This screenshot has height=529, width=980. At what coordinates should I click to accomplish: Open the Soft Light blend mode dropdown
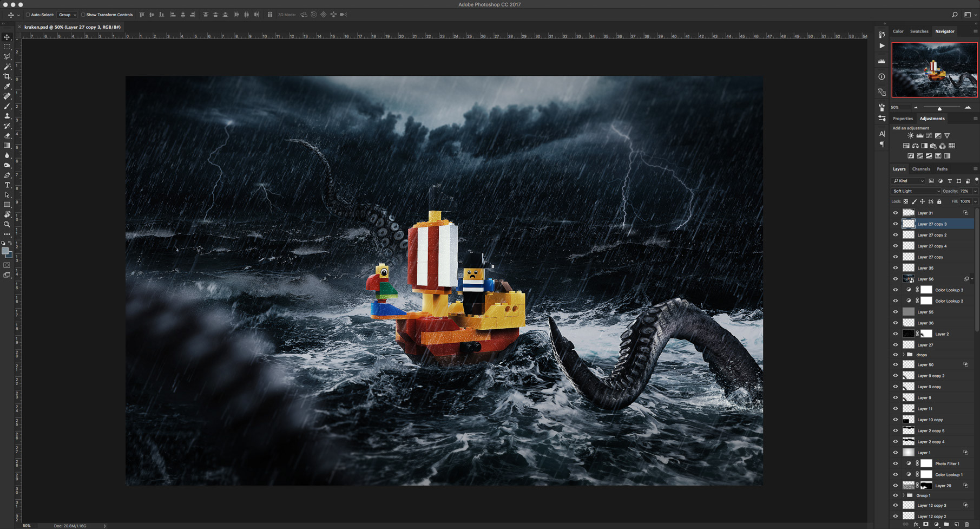pos(916,191)
